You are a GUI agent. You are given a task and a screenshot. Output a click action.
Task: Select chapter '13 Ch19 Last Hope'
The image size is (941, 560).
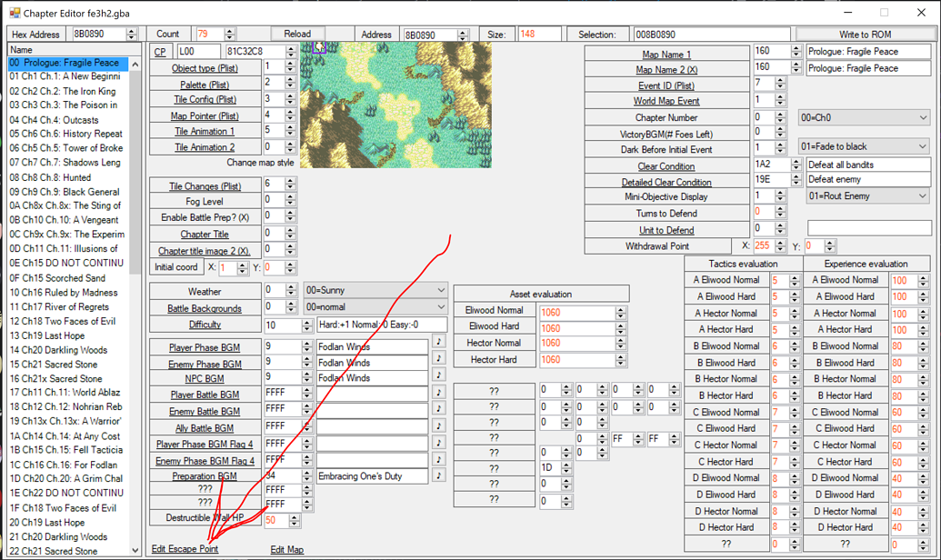coord(68,335)
